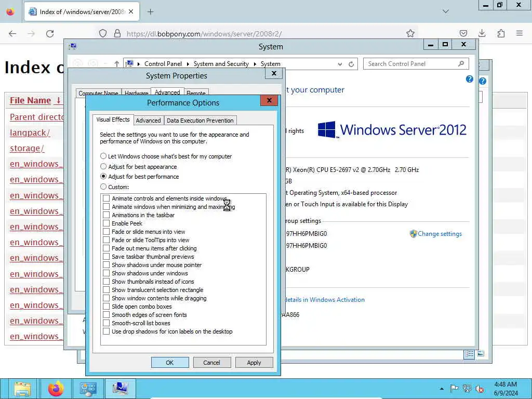
Task: Show hidden tray icons arrow
Action: (x=442, y=389)
